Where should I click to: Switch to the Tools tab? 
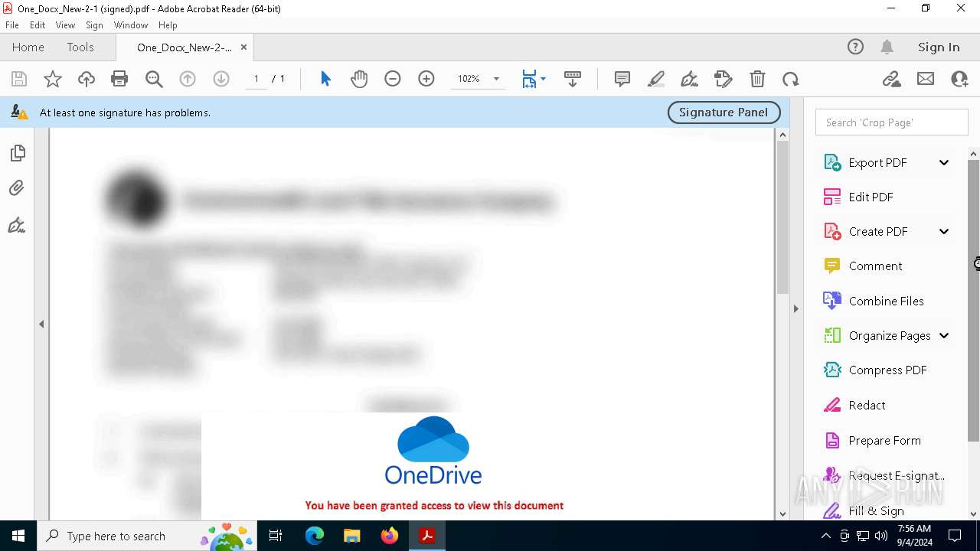point(80,47)
